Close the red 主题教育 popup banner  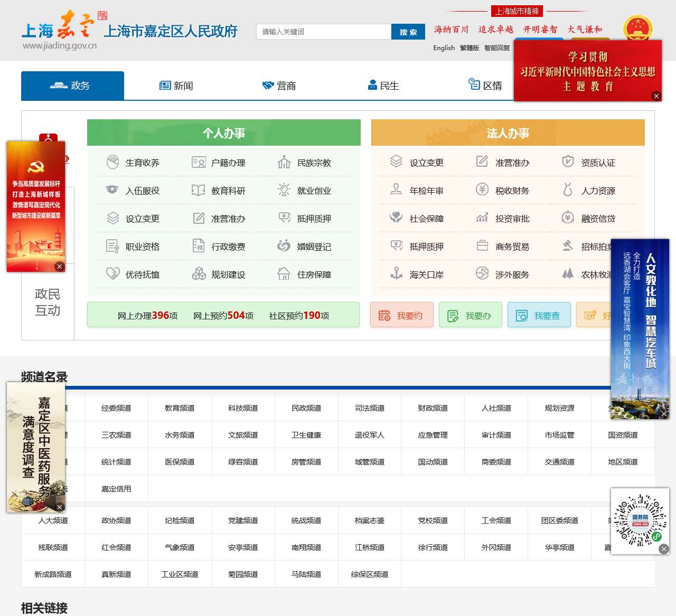(656, 96)
